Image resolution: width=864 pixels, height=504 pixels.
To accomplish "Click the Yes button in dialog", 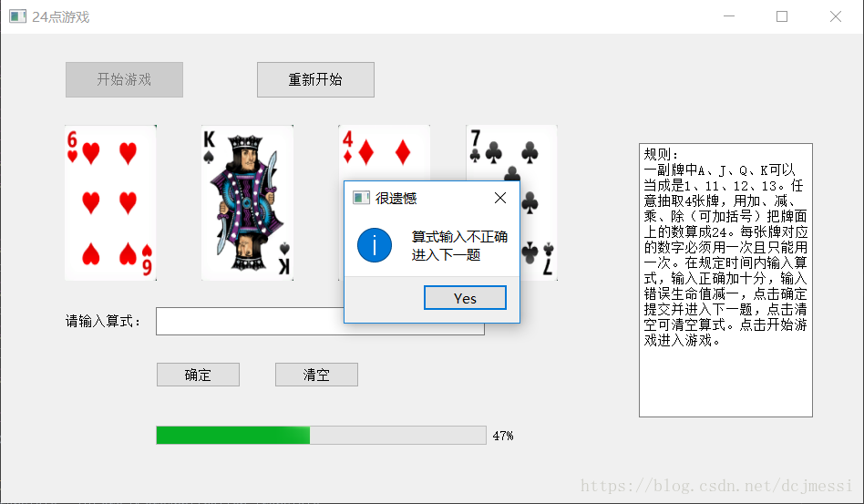I will pos(465,298).
